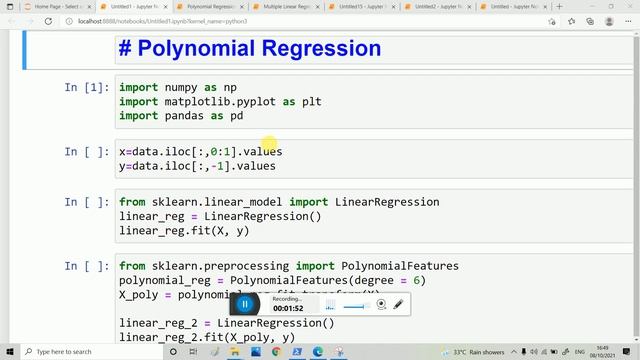
Task: Select the LinearRegression import cell
Action: (x=373, y=216)
